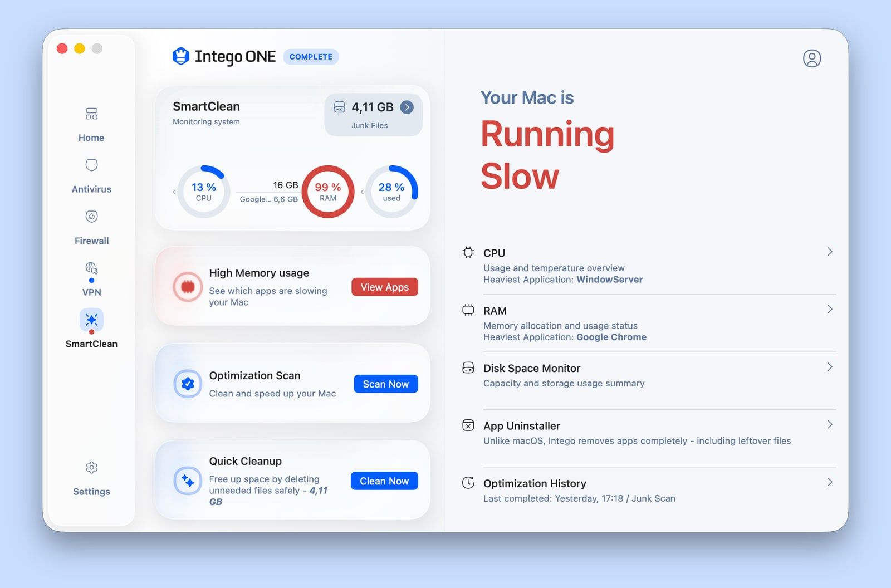Open the Disk Space Monitor details

[657, 375]
